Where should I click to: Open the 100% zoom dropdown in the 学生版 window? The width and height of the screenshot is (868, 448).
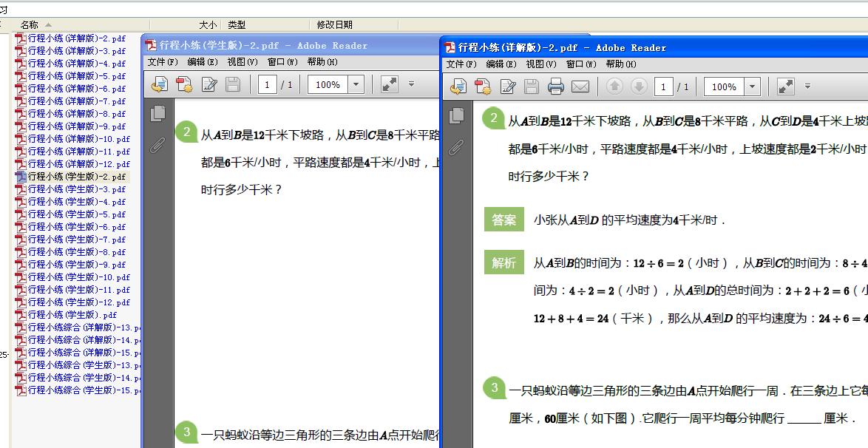pos(356,84)
